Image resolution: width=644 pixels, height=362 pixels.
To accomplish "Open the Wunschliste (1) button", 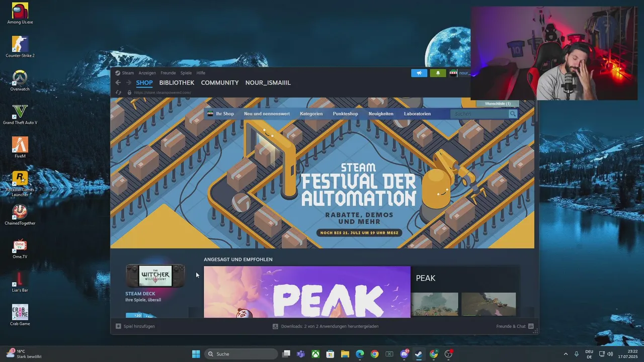I will 498,104.
